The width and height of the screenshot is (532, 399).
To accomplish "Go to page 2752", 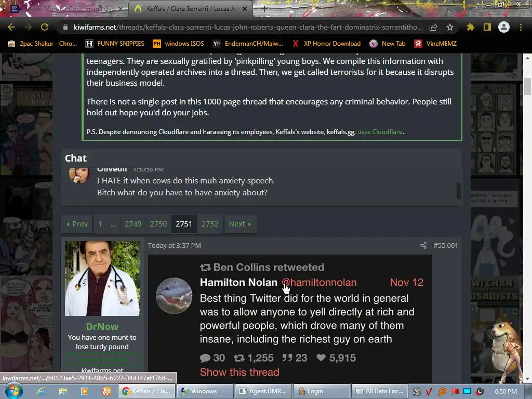I will click(210, 224).
